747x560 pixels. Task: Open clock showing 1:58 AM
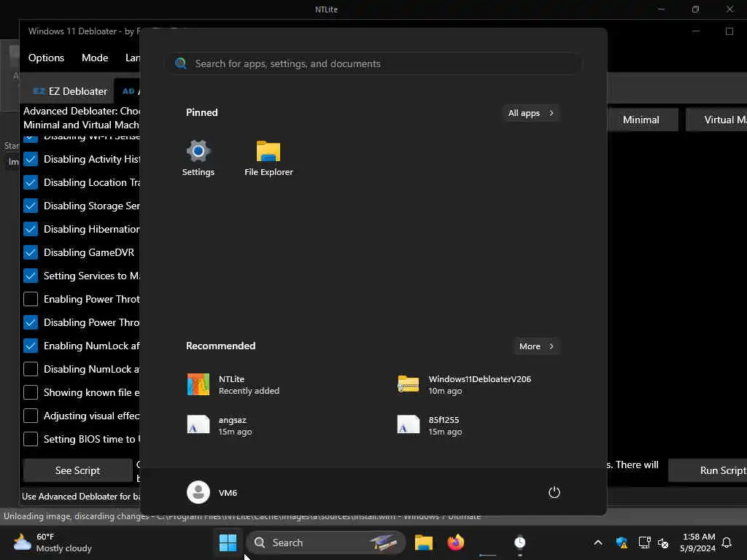698,542
